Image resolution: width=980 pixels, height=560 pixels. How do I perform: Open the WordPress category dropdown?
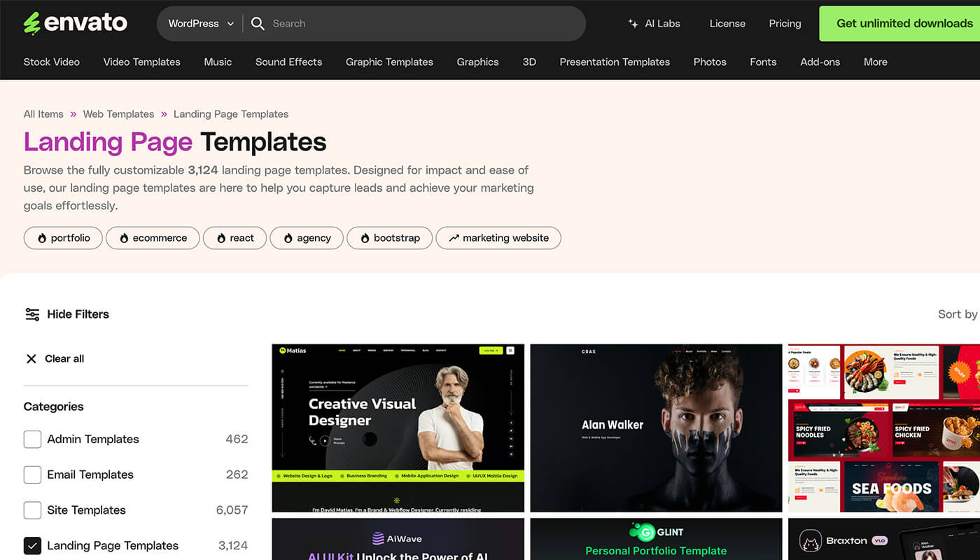point(201,24)
